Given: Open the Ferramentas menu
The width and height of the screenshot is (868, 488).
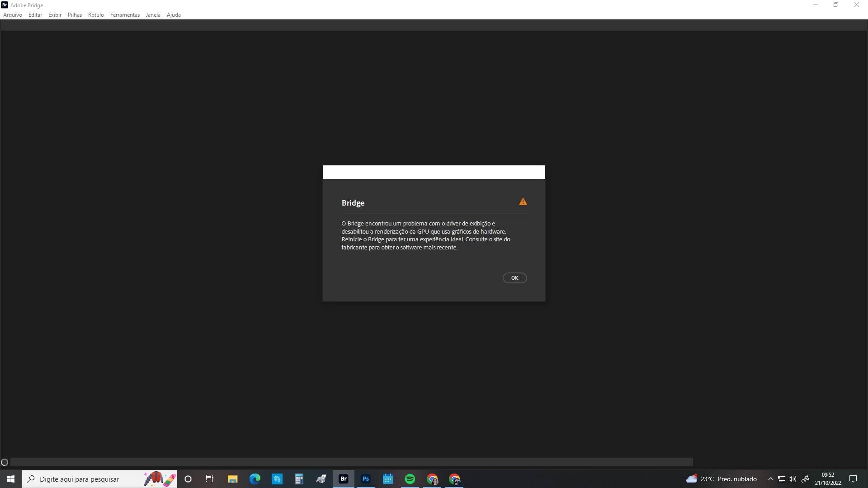Looking at the screenshot, I should coord(125,15).
